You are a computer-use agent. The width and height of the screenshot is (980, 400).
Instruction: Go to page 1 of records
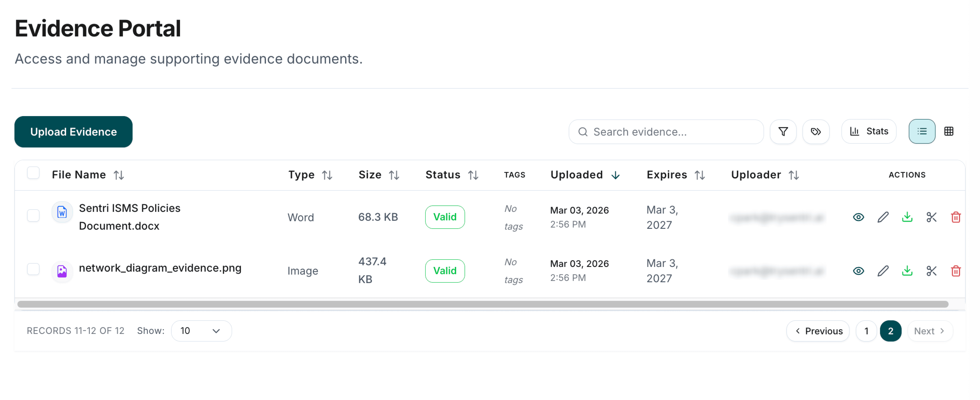(x=866, y=331)
